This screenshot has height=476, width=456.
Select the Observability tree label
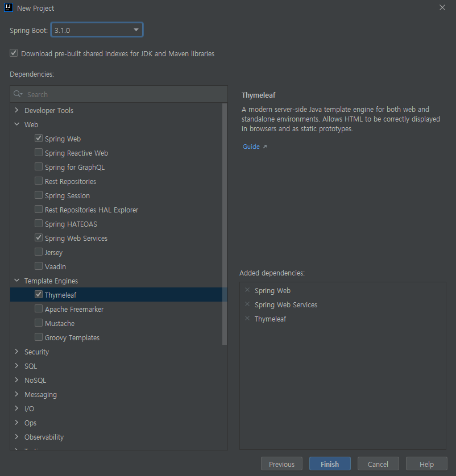tap(44, 437)
